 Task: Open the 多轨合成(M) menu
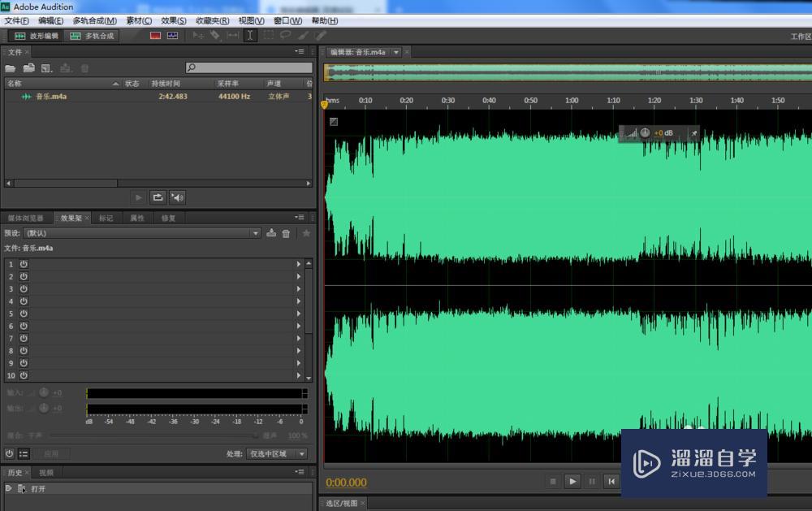95,21
